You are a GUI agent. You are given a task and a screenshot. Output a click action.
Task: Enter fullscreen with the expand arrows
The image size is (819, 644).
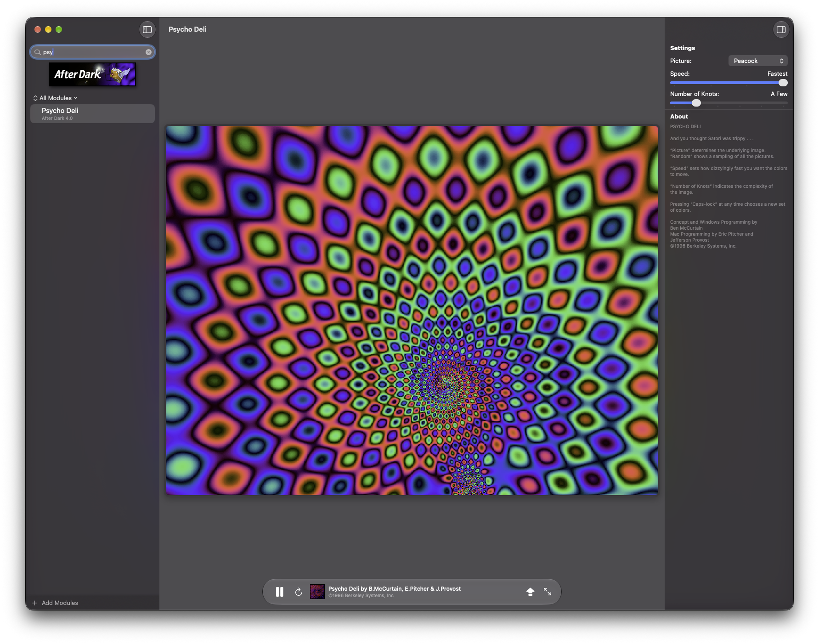click(x=548, y=592)
